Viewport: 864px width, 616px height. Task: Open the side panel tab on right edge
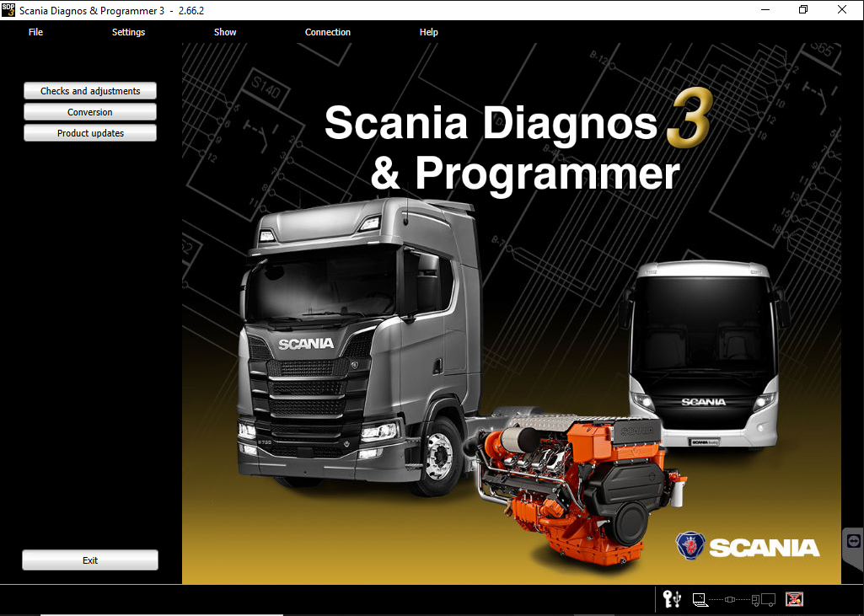click(x=853, y=540)
